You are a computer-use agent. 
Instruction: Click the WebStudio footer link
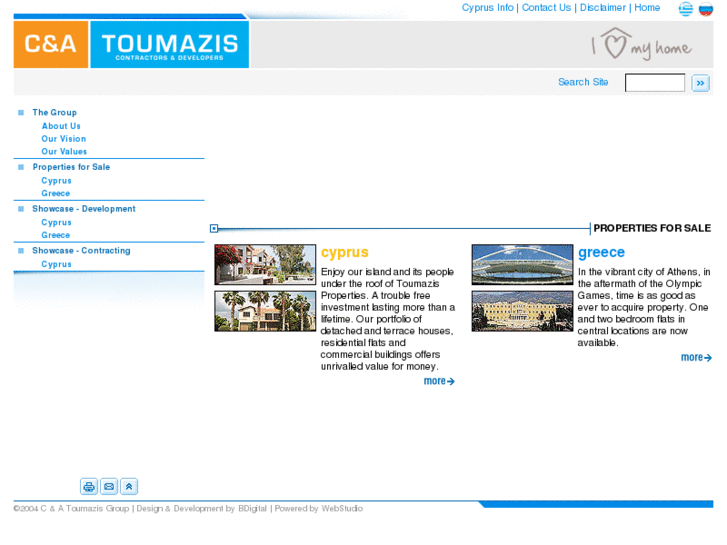[x=342, y=509]
